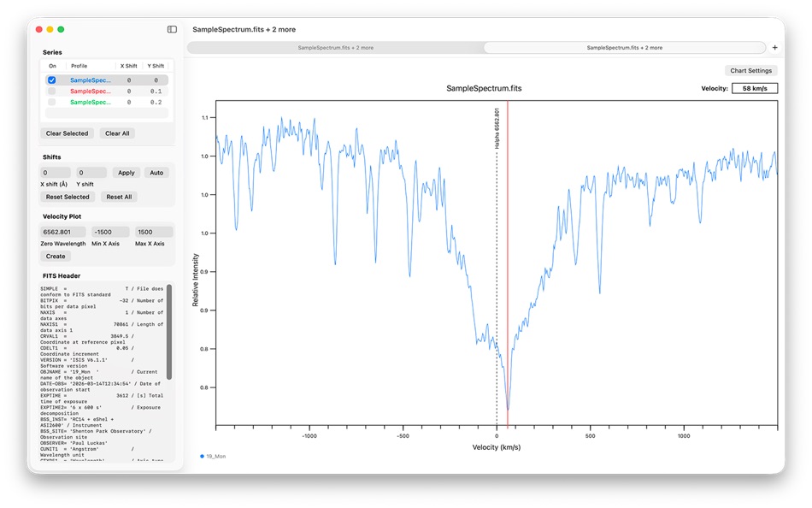Click the Y Shift value 0.2
The height and width of the screenshot is (508, 812).
[156, 102]
